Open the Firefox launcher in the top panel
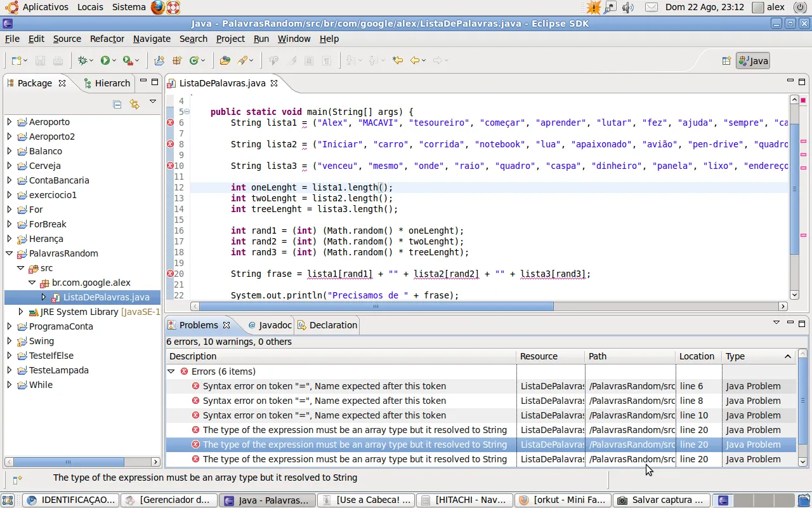This screenshot has width=812, height=508. 158,7
